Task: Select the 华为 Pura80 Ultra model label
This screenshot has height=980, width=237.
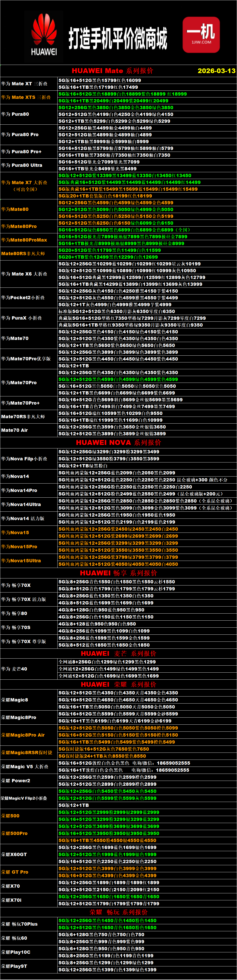Action: (22, 165)
